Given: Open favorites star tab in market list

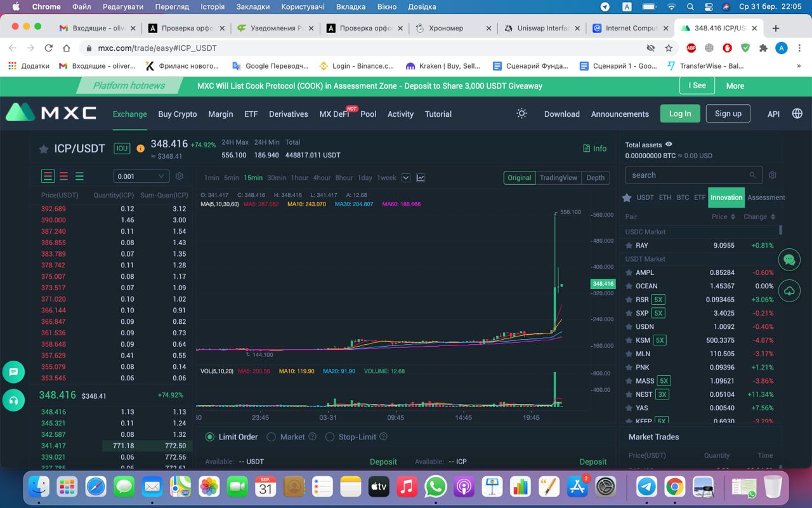Looking at the screenshot, I should pos(627,197).
